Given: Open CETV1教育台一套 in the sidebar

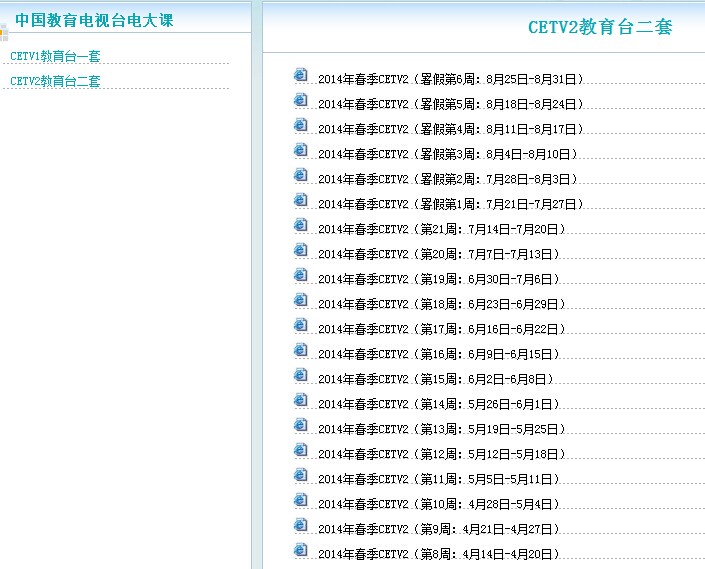Looking at the screenshot, I should 55,56.
